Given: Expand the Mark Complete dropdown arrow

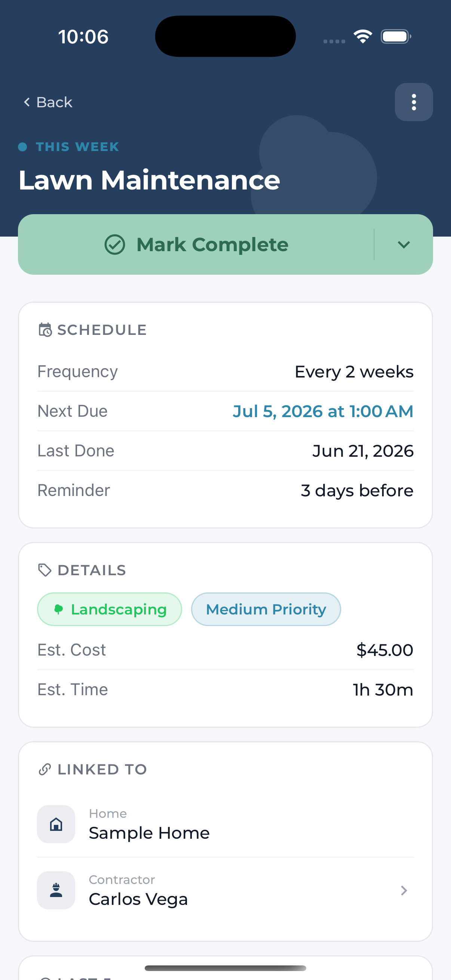Looking at the screenshot, I should point(404,244).
